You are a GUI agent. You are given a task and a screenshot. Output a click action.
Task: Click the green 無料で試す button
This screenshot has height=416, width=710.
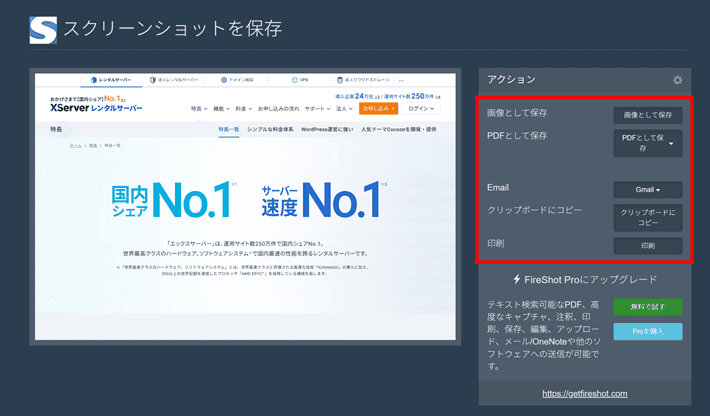(x=648, y=307)
